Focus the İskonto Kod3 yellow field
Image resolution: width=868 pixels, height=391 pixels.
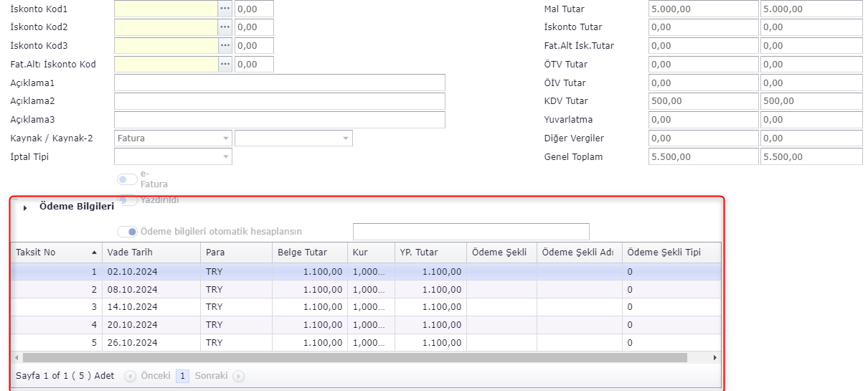[166, 46]
